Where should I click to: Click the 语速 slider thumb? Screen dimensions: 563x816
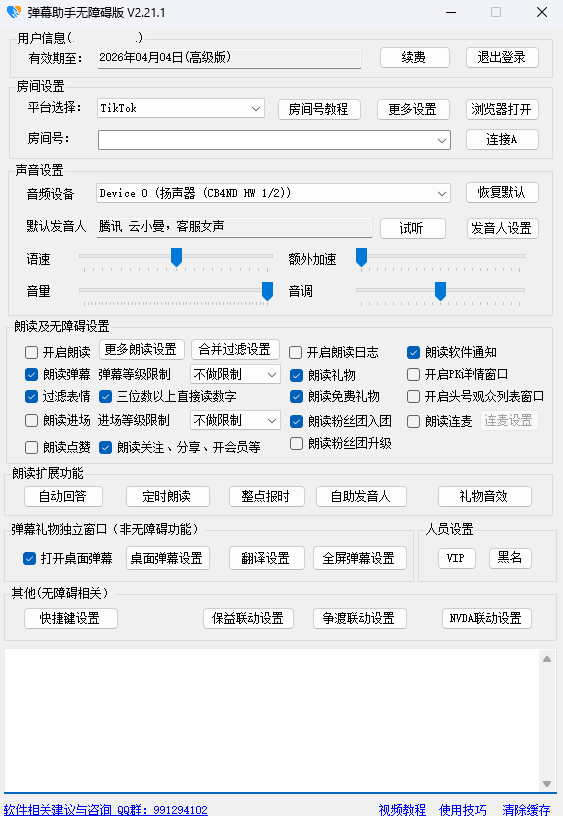[x=176, y=257]
